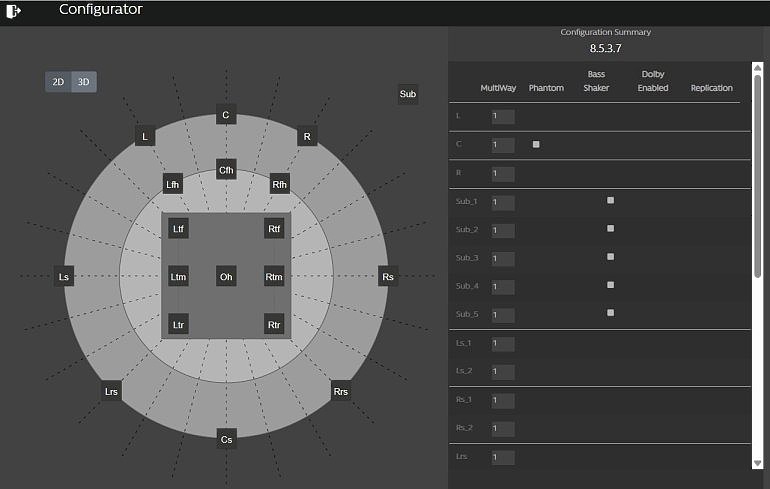This screenshot has height=489, width=770.
Task: Toggle the Oh overhead speaker node
Action: (226, 277)
